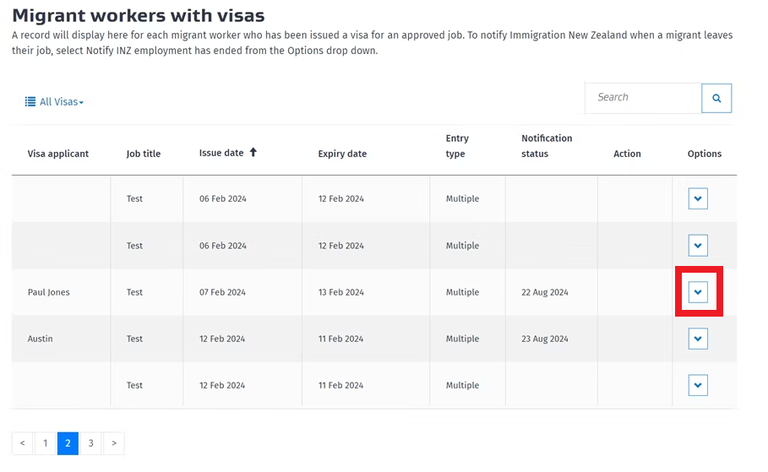Sort by Visa applicant column header

tap(58, 154)
